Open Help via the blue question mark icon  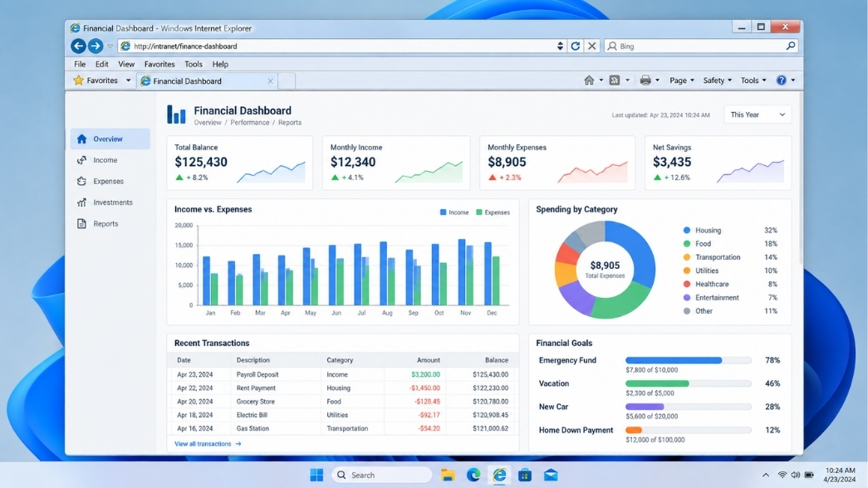click(781, 81)
